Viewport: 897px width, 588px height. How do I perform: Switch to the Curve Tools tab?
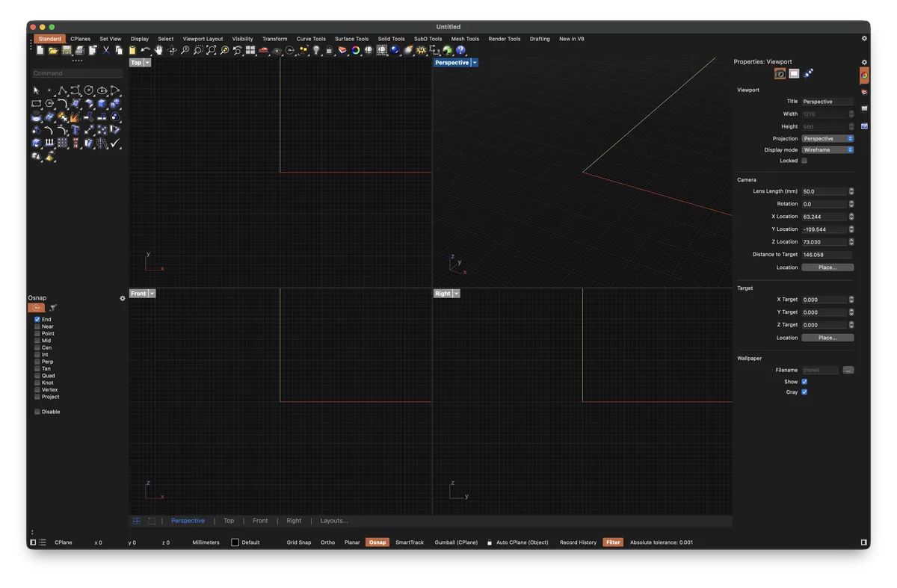coord(311,39)
